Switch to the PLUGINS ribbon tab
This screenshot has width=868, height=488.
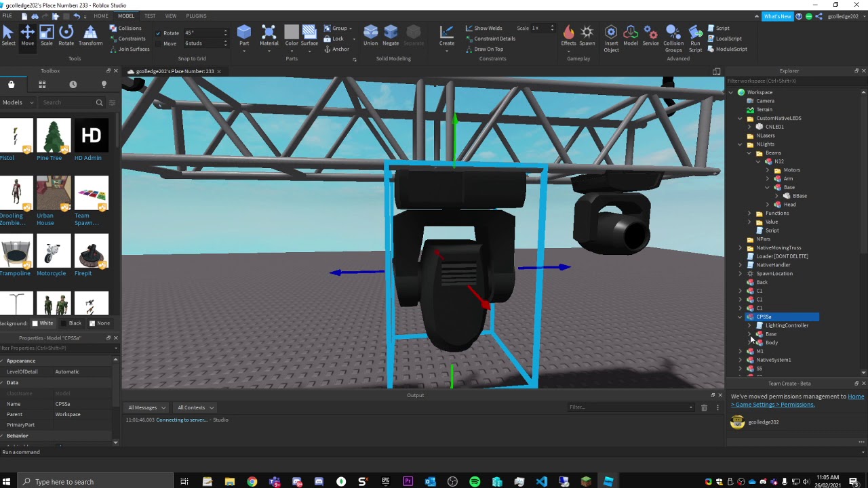pos(196,16)
